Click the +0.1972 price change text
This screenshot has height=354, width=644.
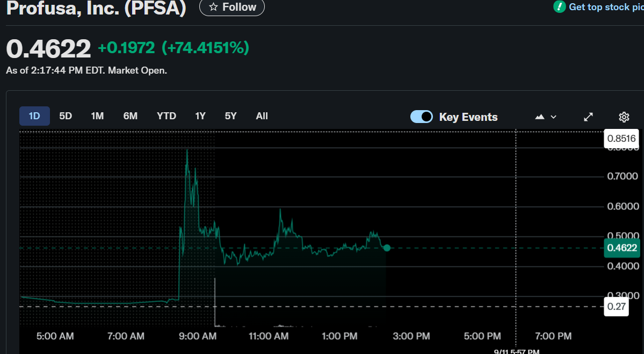127,48
